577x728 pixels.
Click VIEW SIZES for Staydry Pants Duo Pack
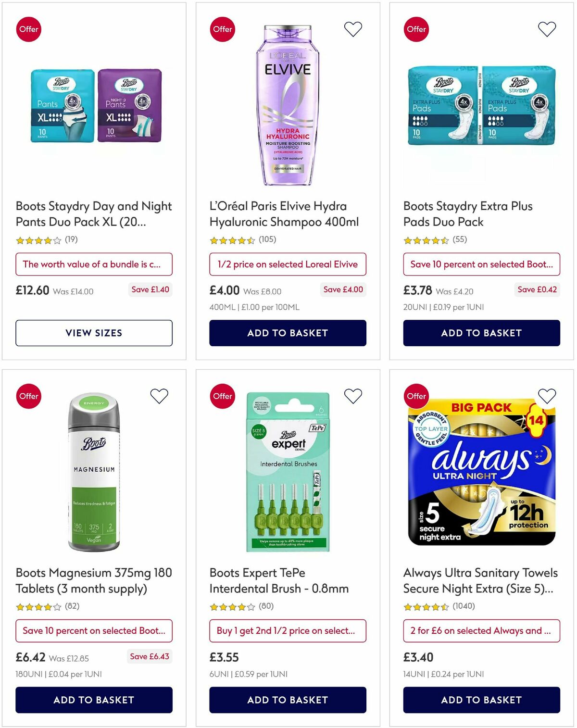tap(94, 333)
